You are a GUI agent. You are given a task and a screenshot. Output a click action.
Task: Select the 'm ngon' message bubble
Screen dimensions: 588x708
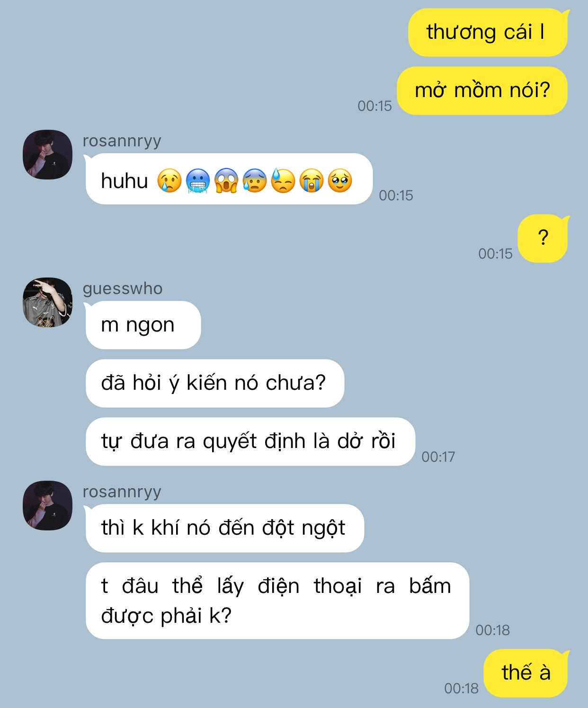[x=143, y=325]
